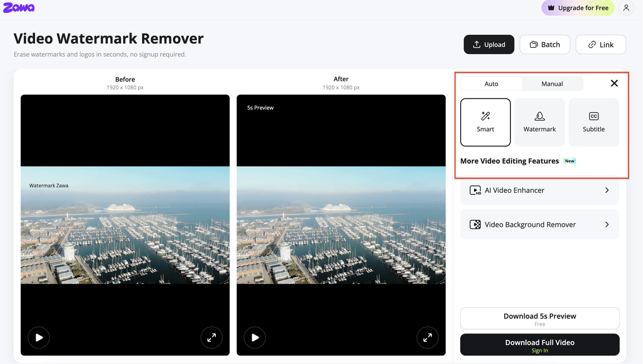Click the After video preview
643x364 pixels.
click(x=341, y=225)
